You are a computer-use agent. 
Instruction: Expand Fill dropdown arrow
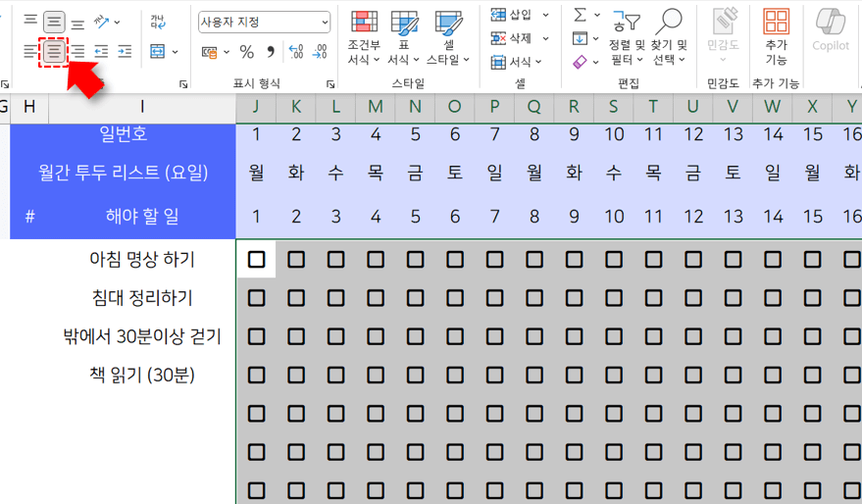595,38
